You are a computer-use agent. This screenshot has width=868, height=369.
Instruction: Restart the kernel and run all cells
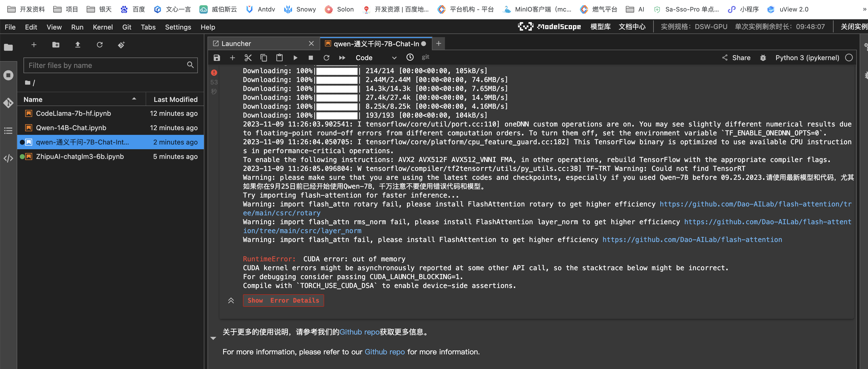click(342, 58)
